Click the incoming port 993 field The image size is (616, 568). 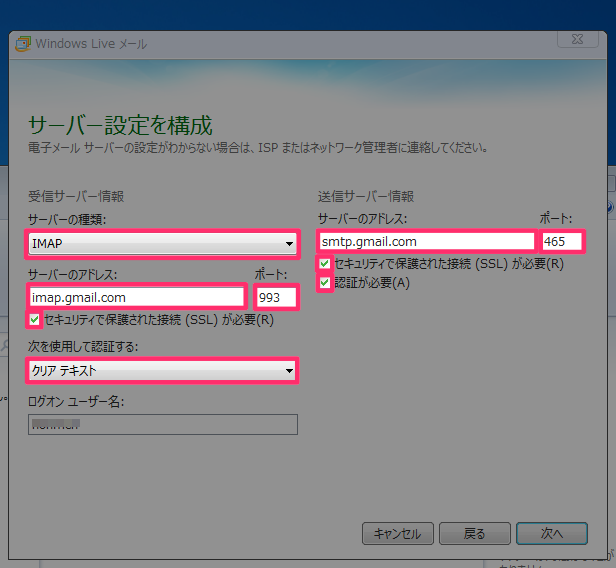tap(276, 297)
